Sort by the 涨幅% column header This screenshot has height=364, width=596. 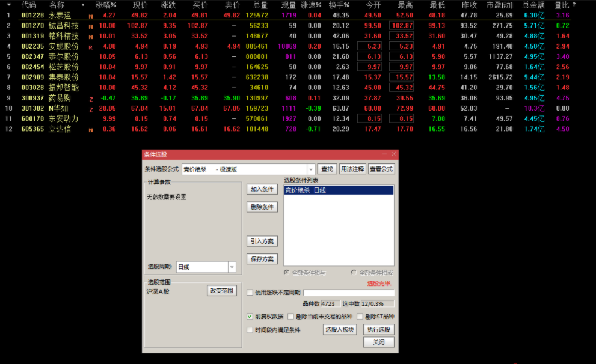click(x=106, y=5)
